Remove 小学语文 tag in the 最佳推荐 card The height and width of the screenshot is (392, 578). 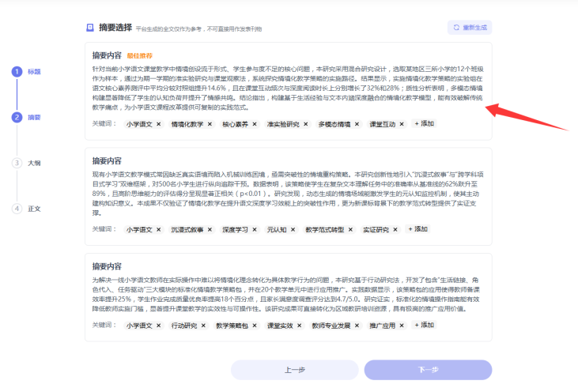[x=158, y=124]
